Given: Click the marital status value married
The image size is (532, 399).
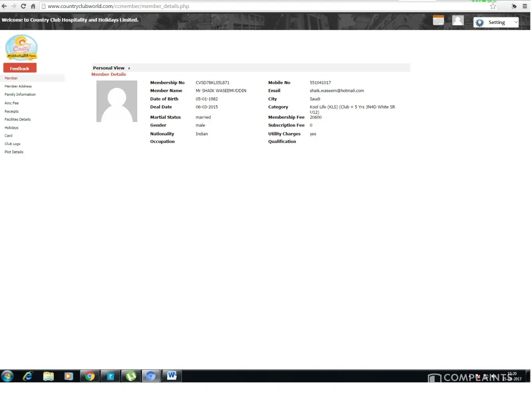Looking at the screenshot, I should tap(203, 117).
